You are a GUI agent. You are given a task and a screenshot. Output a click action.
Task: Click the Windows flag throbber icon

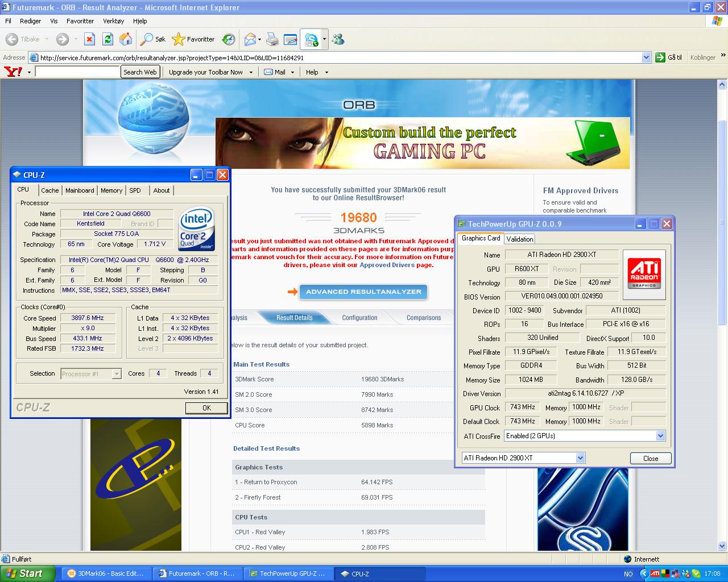pyautogui.click(x=717, y=21)
